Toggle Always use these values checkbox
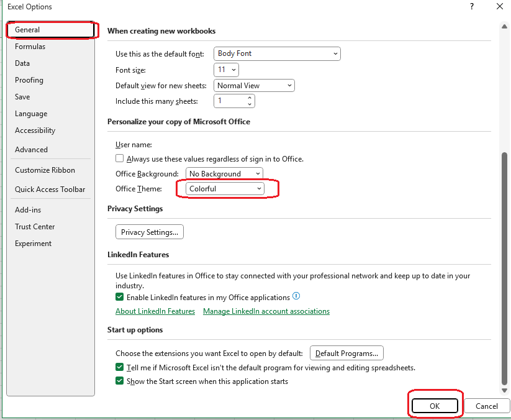The image size is (511, 420). pyautogui.click(x=120, y=158)
